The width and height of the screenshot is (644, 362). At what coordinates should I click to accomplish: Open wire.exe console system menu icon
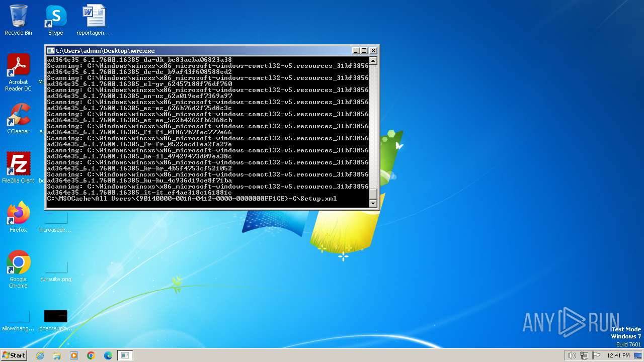point(51,51)
